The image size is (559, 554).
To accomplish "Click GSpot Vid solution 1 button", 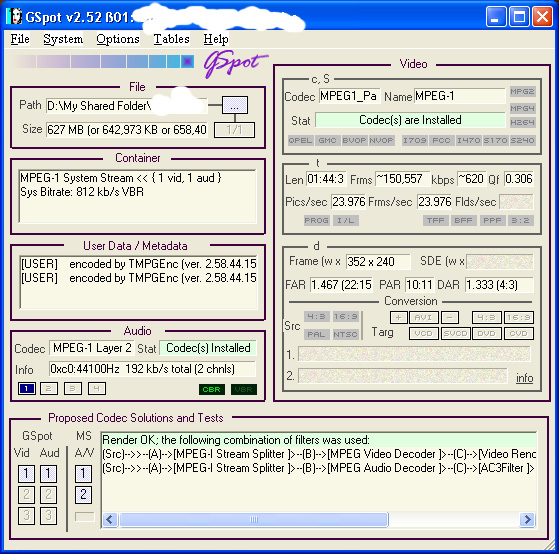I will coord(26,474).
